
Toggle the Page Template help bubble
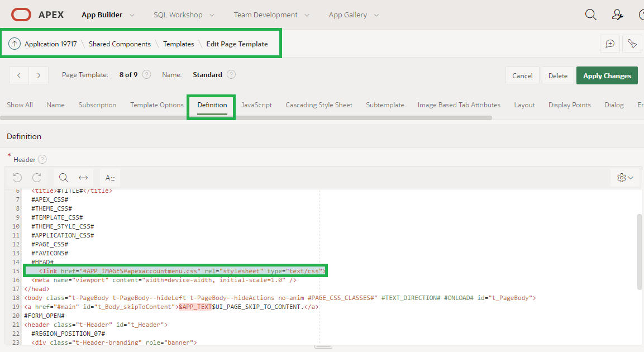point(146,74)
